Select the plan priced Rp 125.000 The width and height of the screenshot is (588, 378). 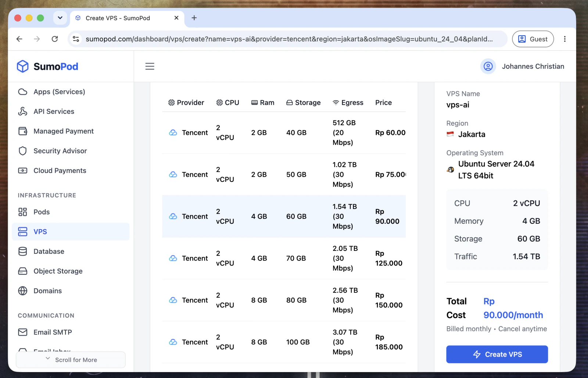click(x=284, y=258)
